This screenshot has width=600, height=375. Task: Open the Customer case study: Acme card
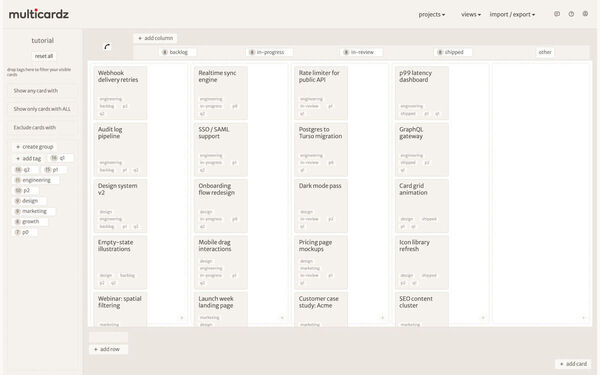(321, 309)
